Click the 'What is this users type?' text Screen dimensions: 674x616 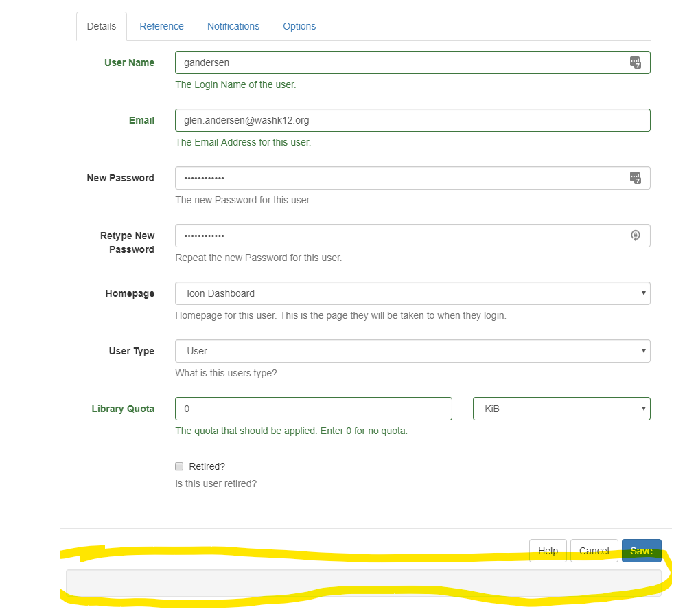tap(226, 373)
